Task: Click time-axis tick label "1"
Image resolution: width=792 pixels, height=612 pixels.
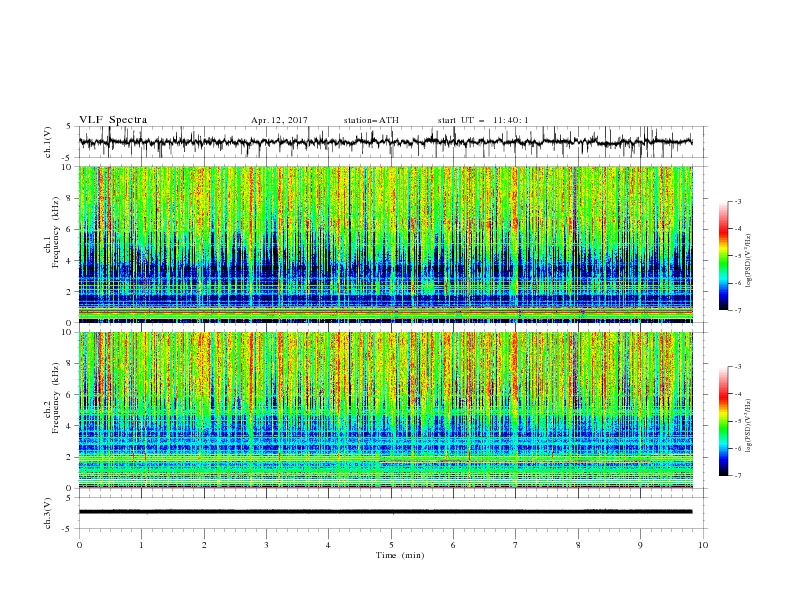Action: [142, 545]
